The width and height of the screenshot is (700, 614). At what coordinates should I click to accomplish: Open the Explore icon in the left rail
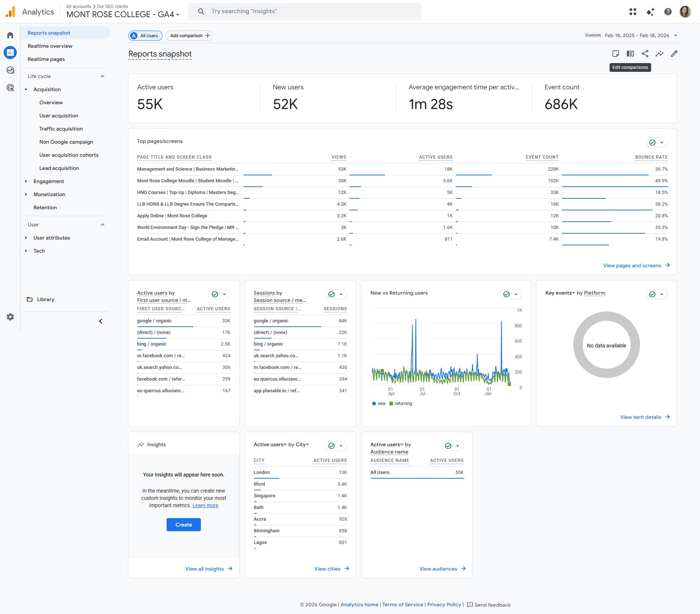click(x=10, y=70)
